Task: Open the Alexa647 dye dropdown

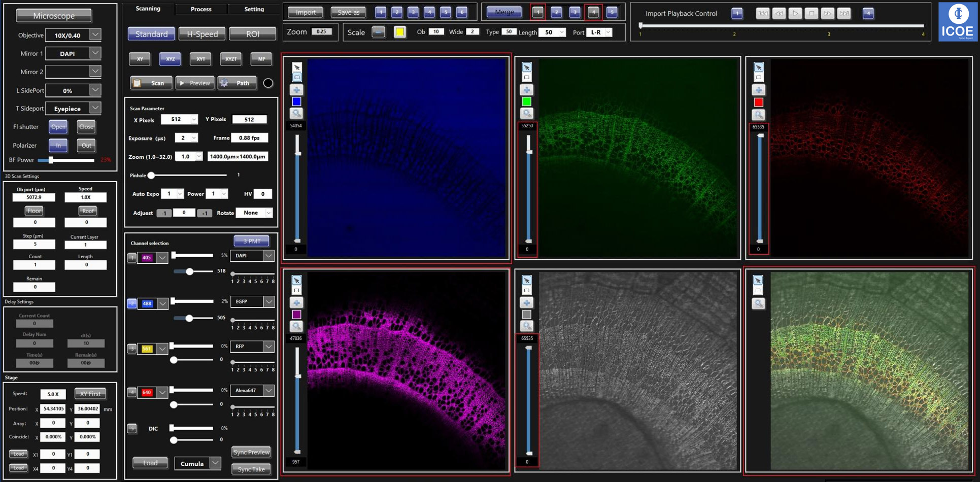Action: pyautogui.click(x=268, y=391)
